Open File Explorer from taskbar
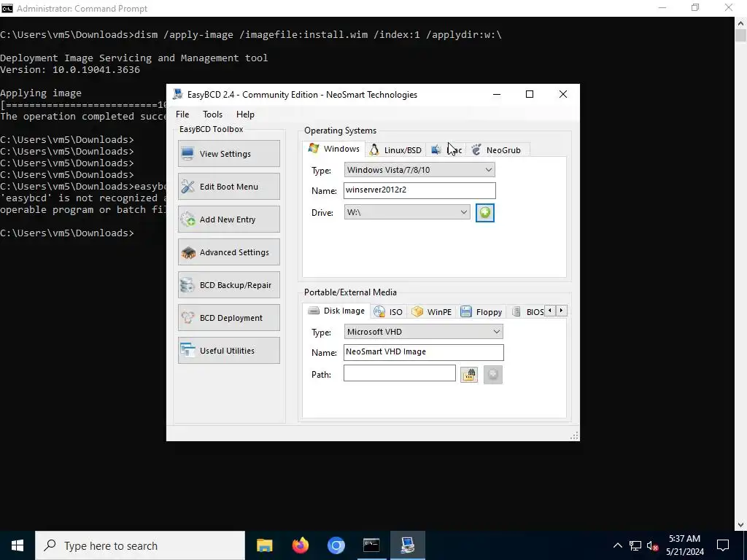The image size is (747, 560). tap(264, 545)
